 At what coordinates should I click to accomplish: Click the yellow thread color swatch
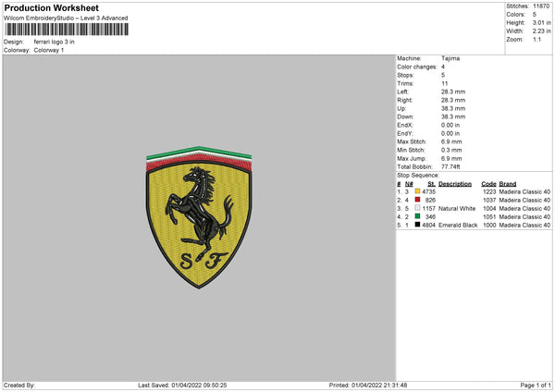click(x=417, y=191)
